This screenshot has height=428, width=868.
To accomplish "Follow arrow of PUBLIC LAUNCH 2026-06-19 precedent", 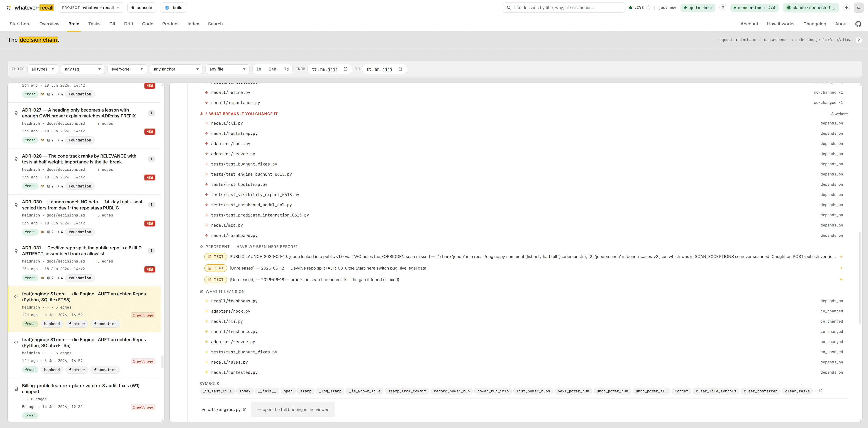I will point(841,257).
